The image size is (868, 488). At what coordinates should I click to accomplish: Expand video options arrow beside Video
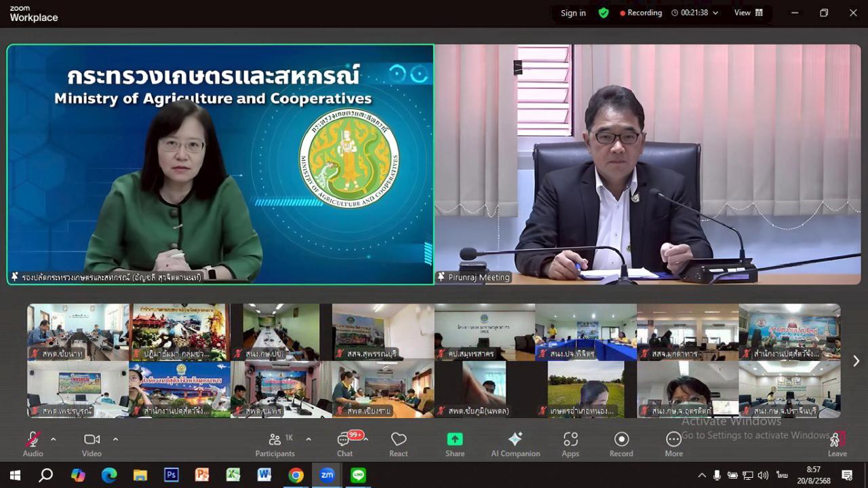115,439
